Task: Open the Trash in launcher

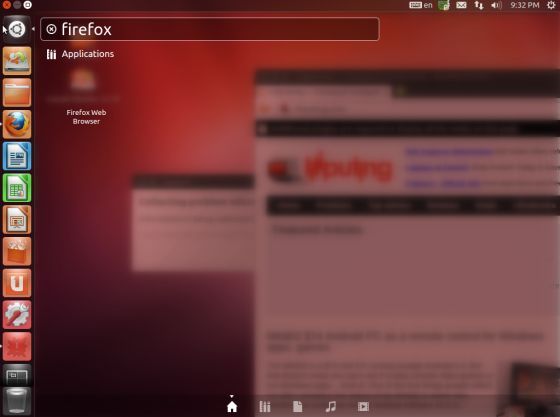Action: pyautogui.click(x=17, y=402)
